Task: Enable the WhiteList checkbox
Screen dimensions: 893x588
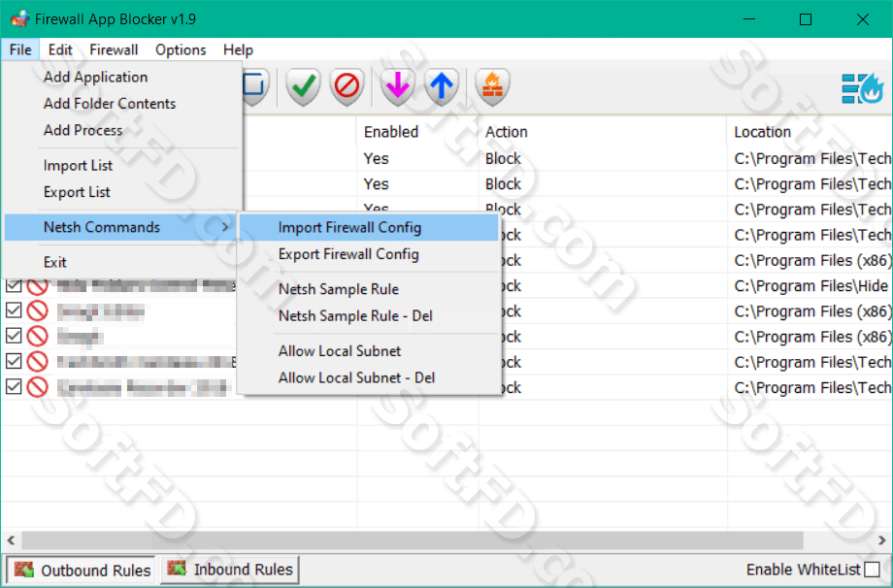Action: (872, 570)
